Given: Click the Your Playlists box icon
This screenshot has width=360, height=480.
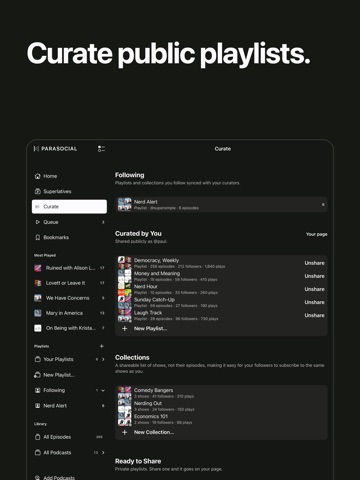Looking at the screenshot, I should tap(38, 359).
